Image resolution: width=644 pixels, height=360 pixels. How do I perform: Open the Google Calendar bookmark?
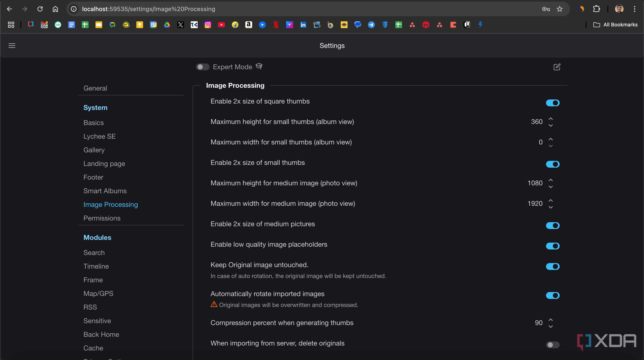(153, 24)
